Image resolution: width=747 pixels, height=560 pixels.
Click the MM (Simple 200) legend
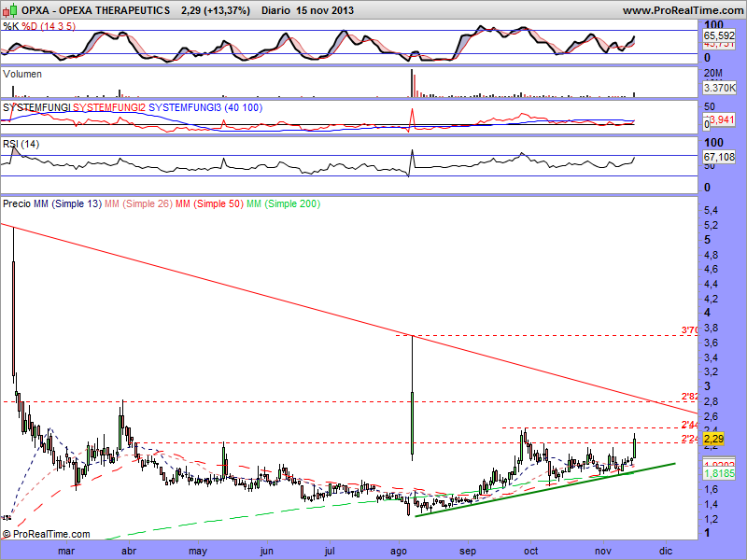[x=284, y=203]
